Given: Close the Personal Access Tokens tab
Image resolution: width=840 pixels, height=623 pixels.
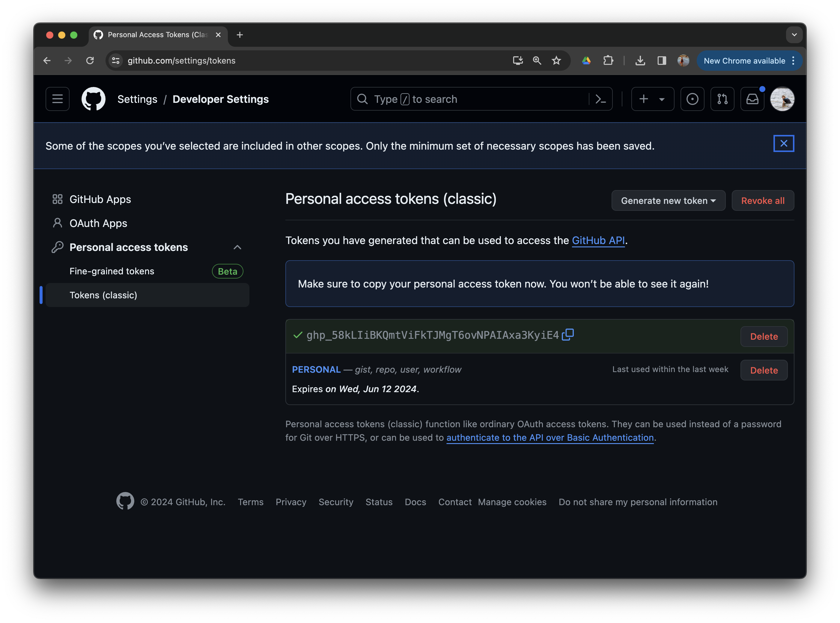Looking at the screenshot, I should pos(218,35).
